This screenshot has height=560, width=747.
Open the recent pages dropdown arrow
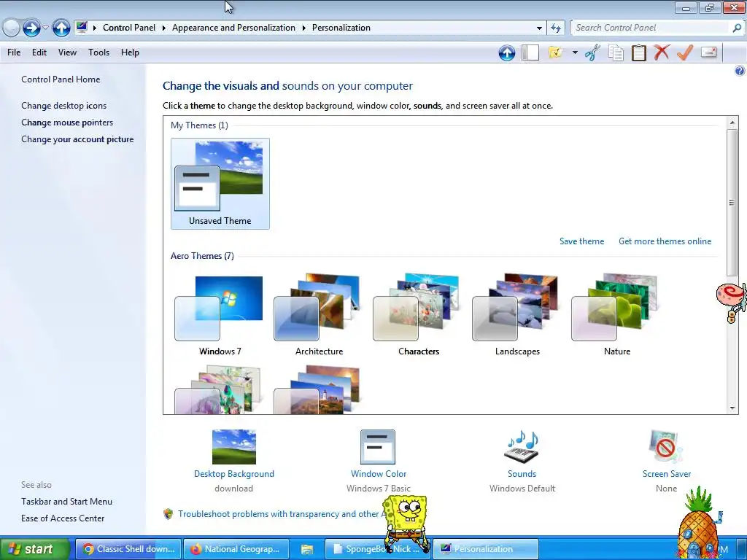point(45,28)
